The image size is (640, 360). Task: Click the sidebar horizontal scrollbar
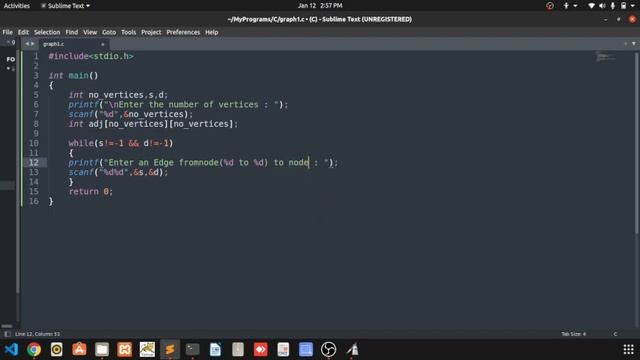(7, 326)
